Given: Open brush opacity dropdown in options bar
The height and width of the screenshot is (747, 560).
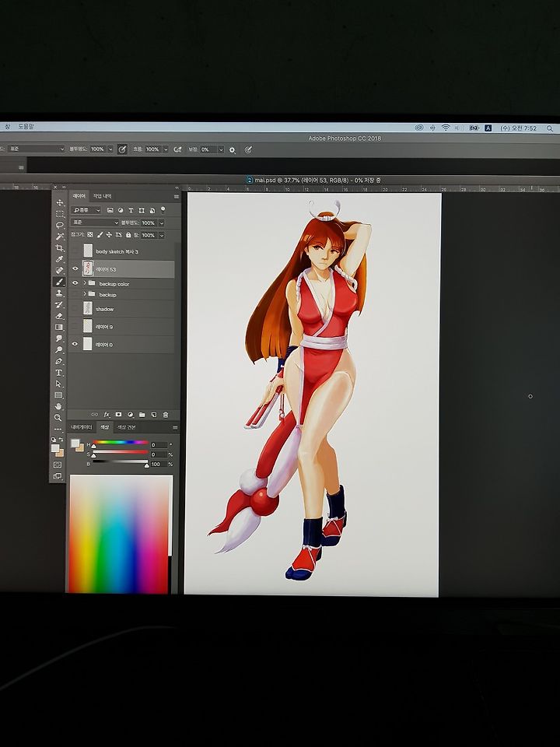Looking at the screenshot, I should click(x=110, y=149).
